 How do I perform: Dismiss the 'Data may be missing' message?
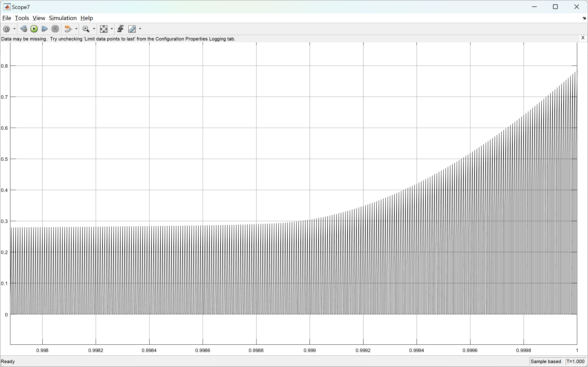[x=583, y=38]
